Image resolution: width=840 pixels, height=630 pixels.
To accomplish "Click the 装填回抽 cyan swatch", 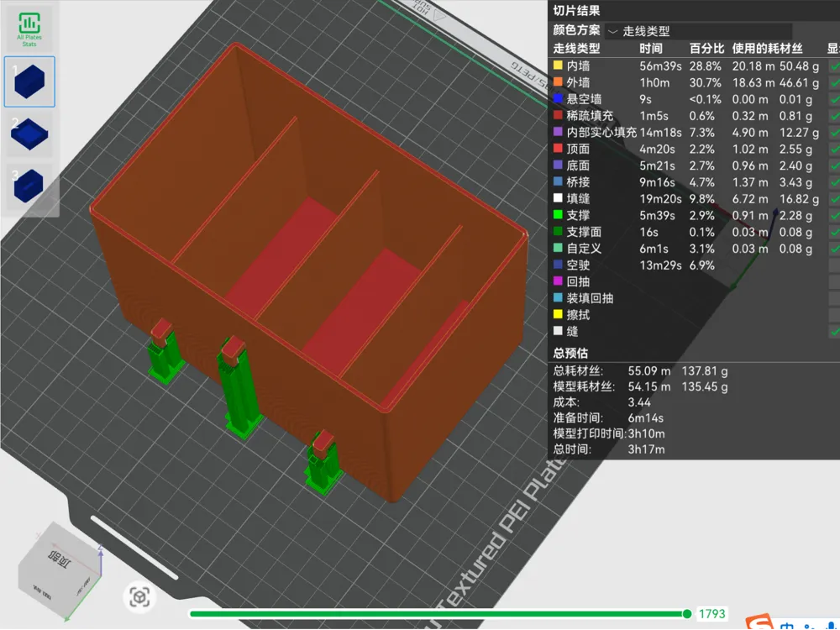I will click(x=558, y=298).
